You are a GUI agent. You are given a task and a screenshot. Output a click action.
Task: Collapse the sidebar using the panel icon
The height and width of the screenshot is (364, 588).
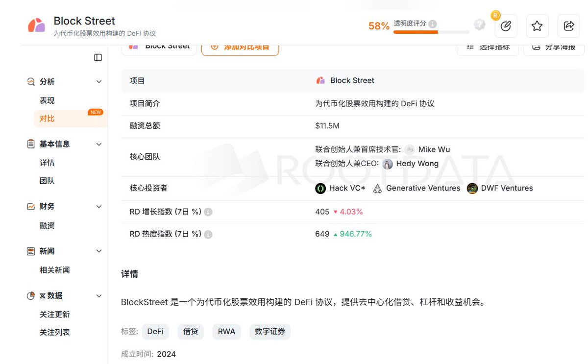[x=98, y=57]
